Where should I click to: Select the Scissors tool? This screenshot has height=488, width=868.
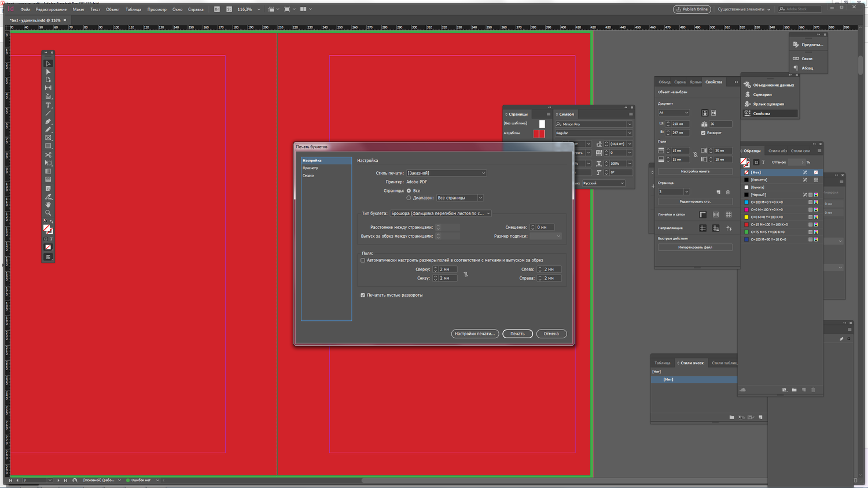point(48,155)
